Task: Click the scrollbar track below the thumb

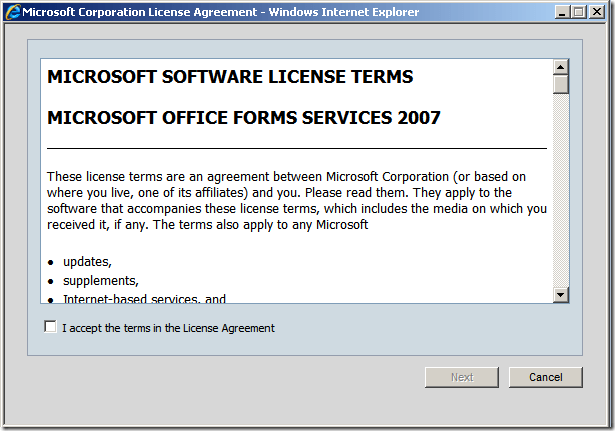Action: [561, 190]
